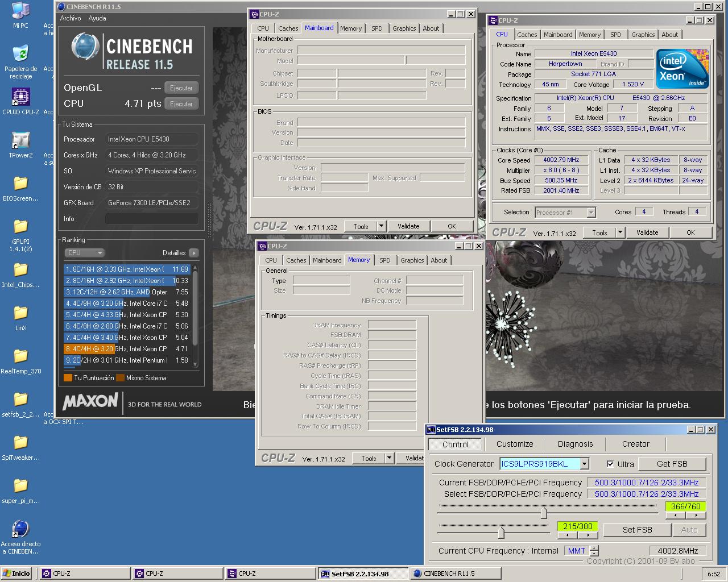
Task: Open RealTemp_370 folder icon
Action: 20,360
